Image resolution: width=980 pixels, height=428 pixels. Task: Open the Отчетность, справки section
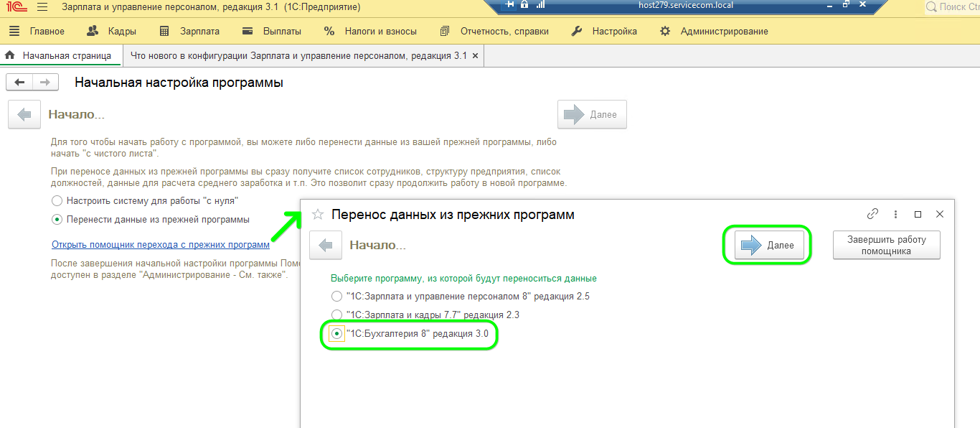click(494, 32)
